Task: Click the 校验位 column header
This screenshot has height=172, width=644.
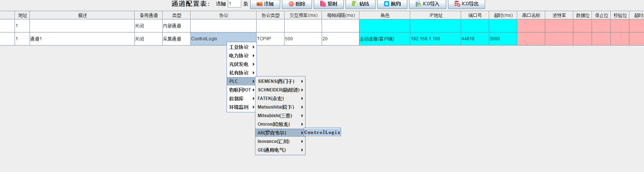Action: [620, 15]
